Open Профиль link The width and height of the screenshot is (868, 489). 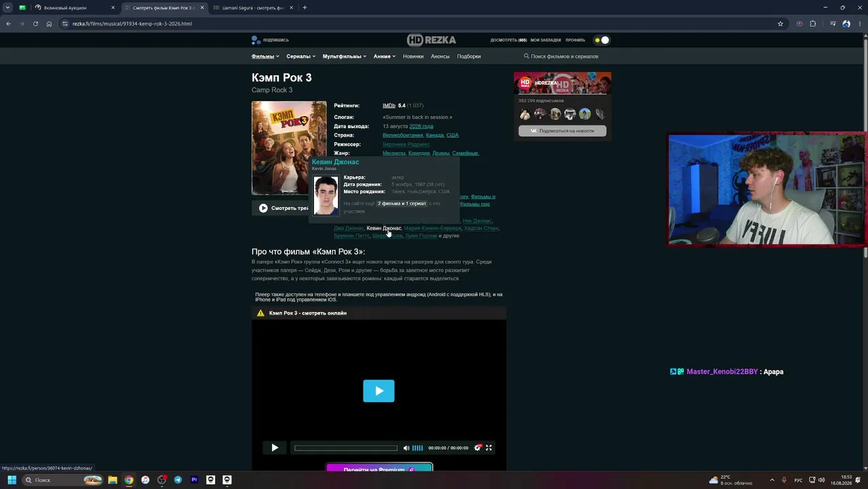(x=575, y=40)
